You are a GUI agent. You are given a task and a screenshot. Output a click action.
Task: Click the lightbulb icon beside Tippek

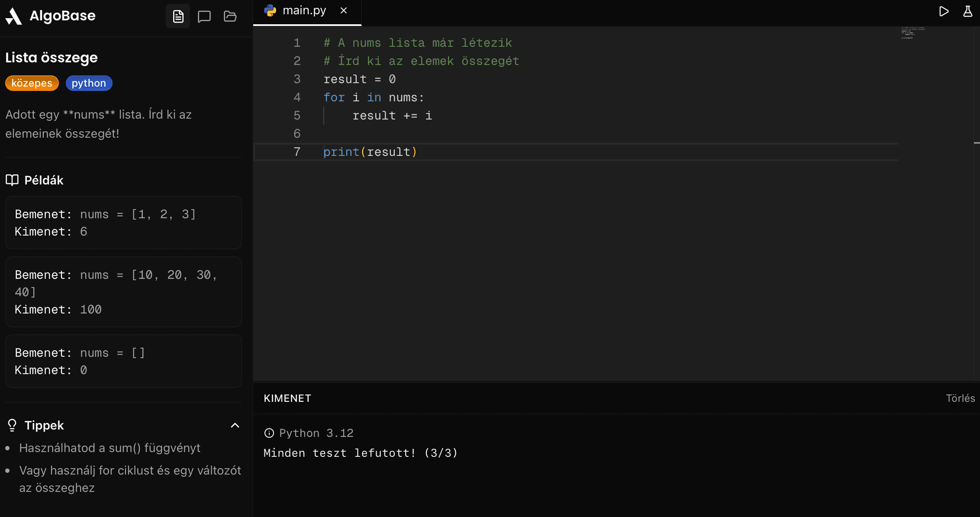(12, 425)
